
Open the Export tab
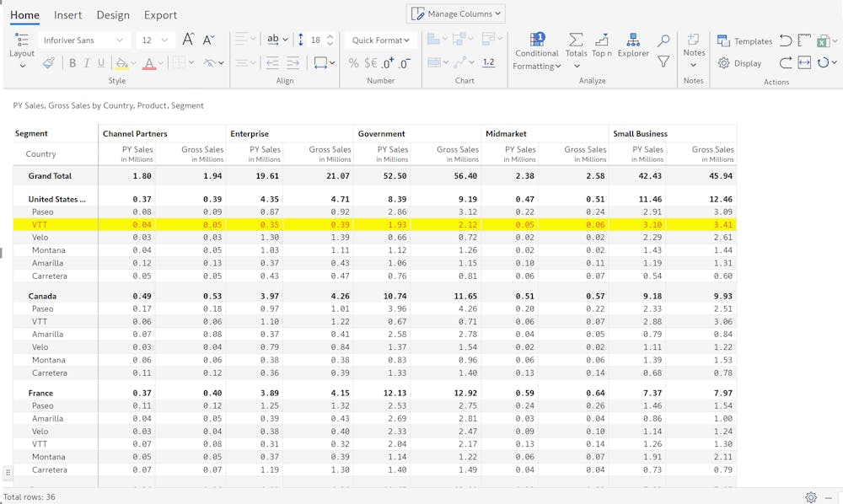160,15
